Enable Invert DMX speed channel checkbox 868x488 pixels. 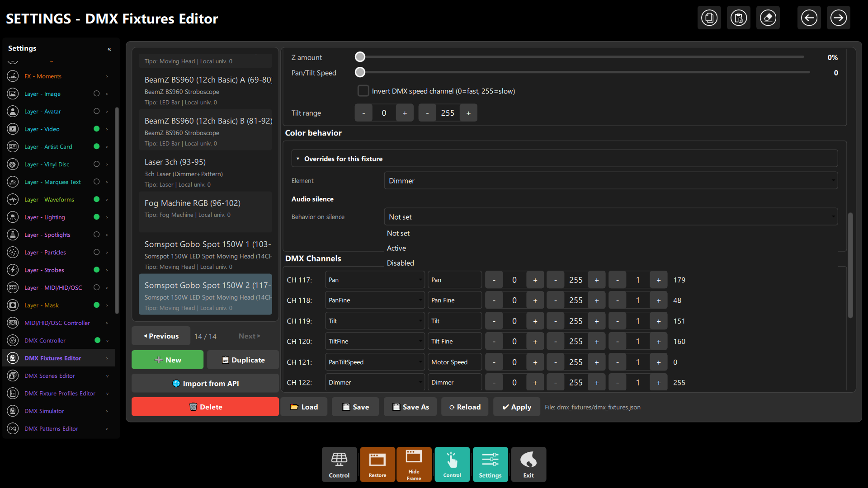tap(363, 91)
